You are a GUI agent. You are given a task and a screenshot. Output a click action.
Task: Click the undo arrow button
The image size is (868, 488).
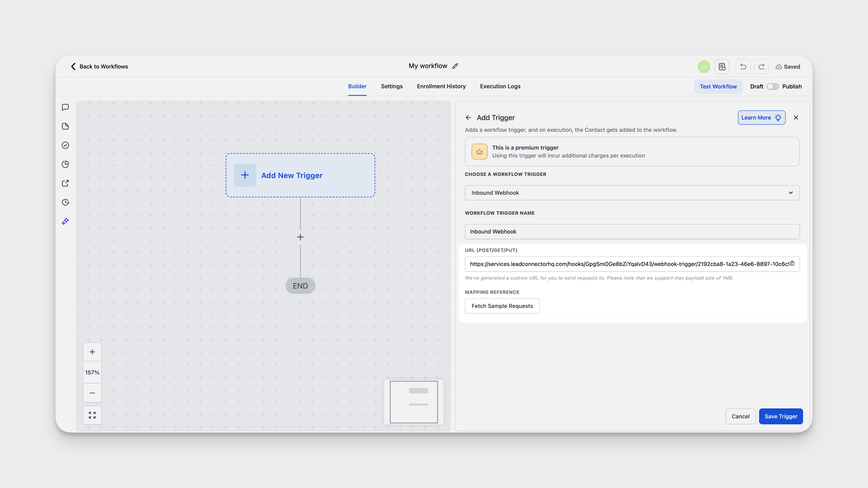(743, 67)
